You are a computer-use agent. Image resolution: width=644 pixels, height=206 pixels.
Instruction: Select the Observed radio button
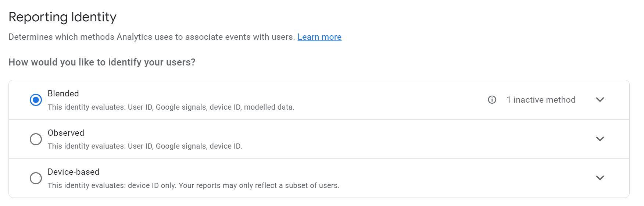pyautogui.click(x=36, y=139)
